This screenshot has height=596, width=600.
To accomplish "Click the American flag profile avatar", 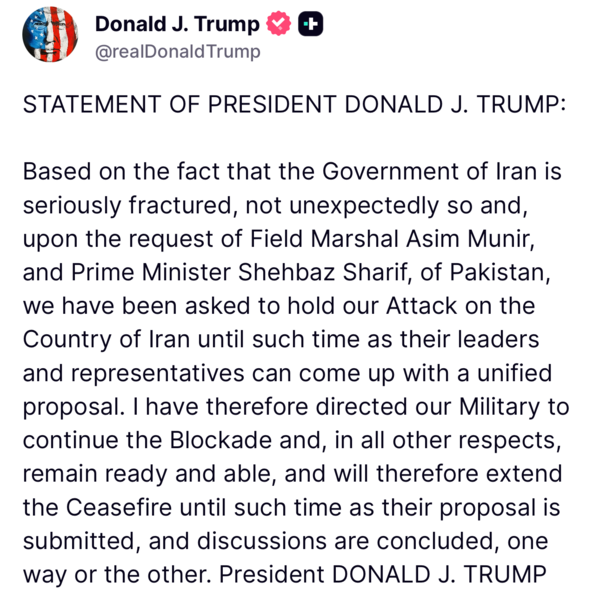I will 50,35.
